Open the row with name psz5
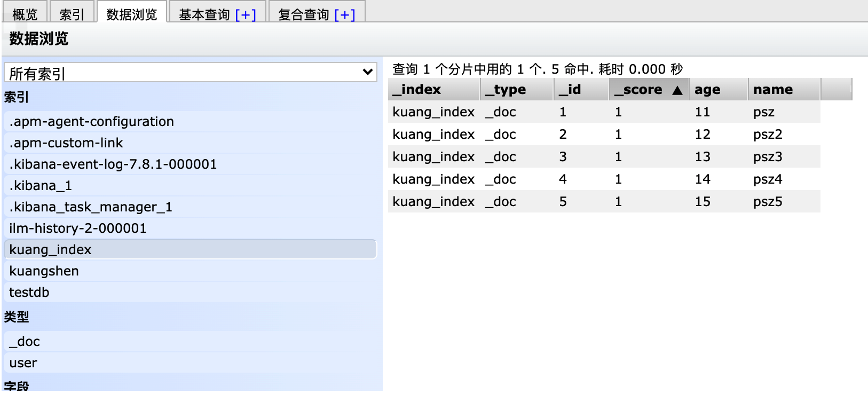The height and width of the screenshot is (394, 868). pos(604,202)
